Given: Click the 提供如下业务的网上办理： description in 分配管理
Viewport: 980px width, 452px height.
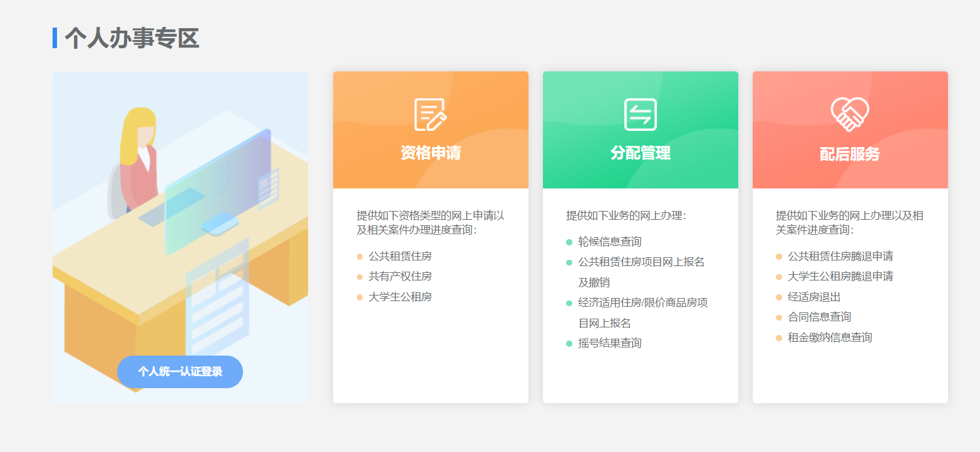Looking at the screenshot, I should click(626, 215).
